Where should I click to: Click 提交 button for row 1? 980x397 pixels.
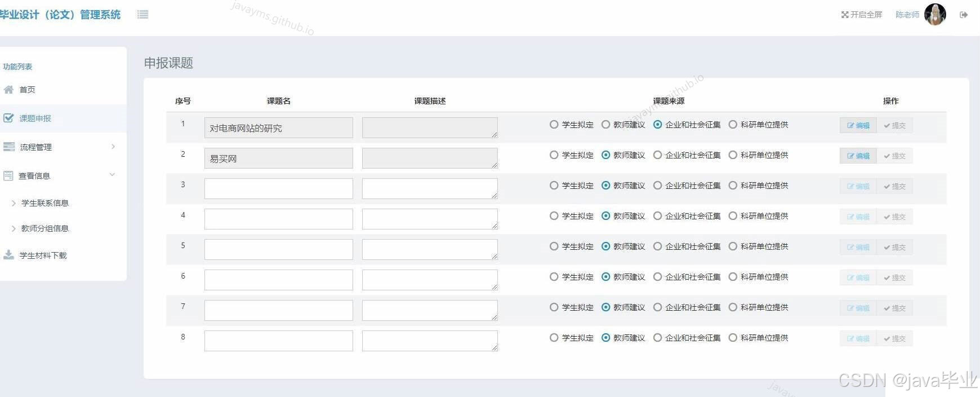pyautogui.click(x=894, y=126)
